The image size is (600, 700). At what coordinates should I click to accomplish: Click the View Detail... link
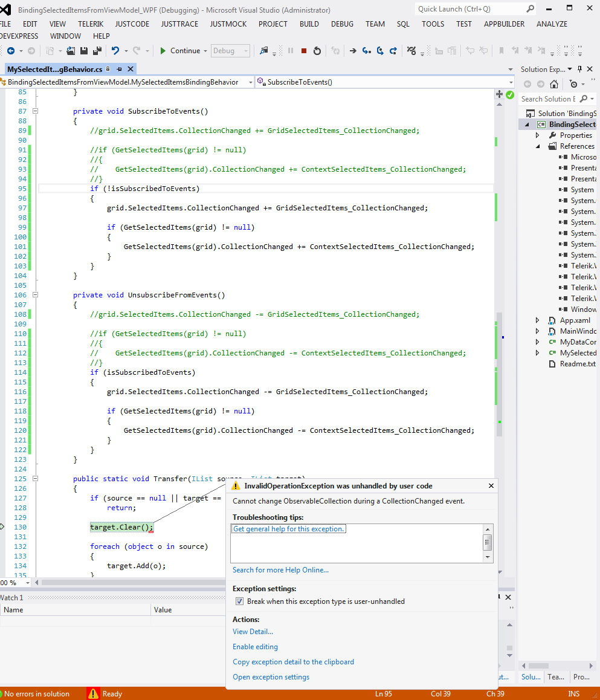(253, 632)
